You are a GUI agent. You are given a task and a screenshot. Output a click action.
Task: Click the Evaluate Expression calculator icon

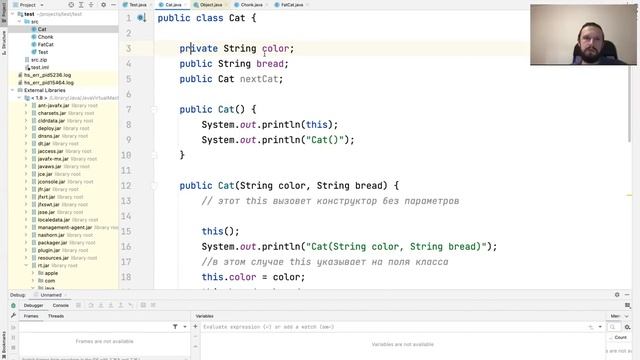tap(143, 305)
